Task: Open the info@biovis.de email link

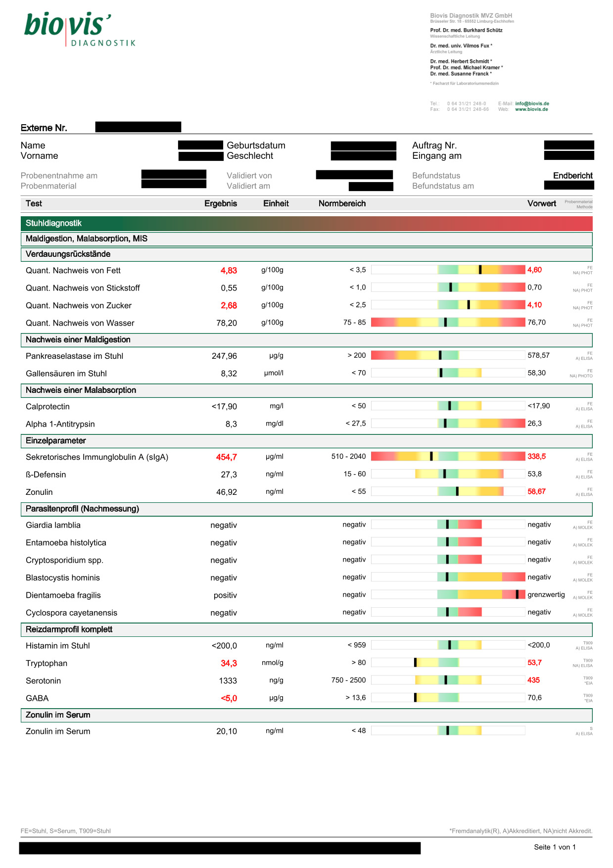Action: 532,104
